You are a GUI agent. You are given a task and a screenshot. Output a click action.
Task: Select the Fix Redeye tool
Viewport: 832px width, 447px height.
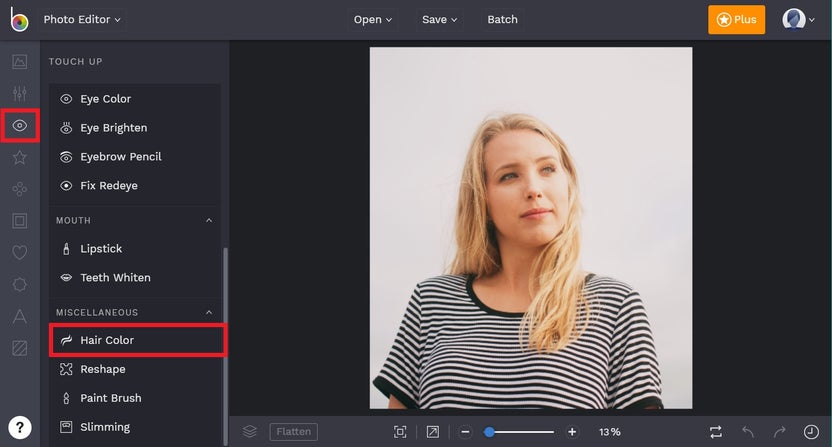[135, 185]
